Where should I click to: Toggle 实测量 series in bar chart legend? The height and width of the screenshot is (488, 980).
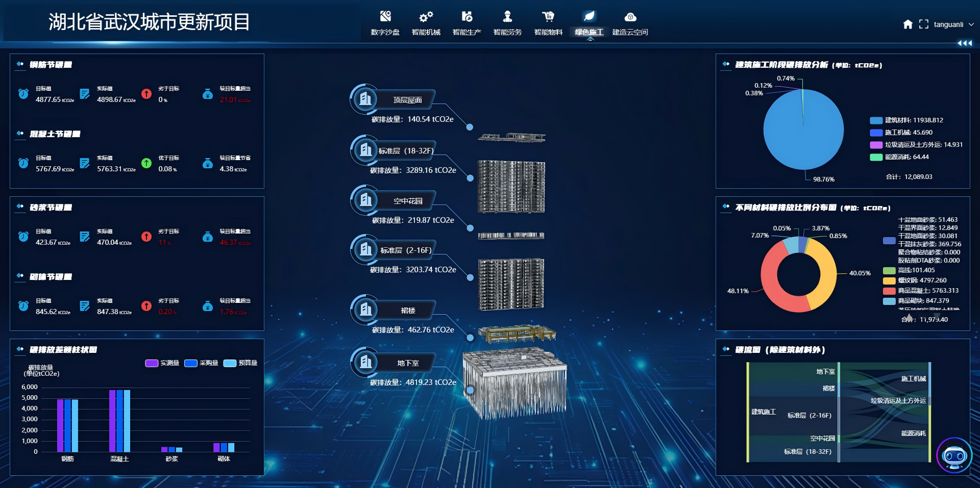tap(152, 363)
